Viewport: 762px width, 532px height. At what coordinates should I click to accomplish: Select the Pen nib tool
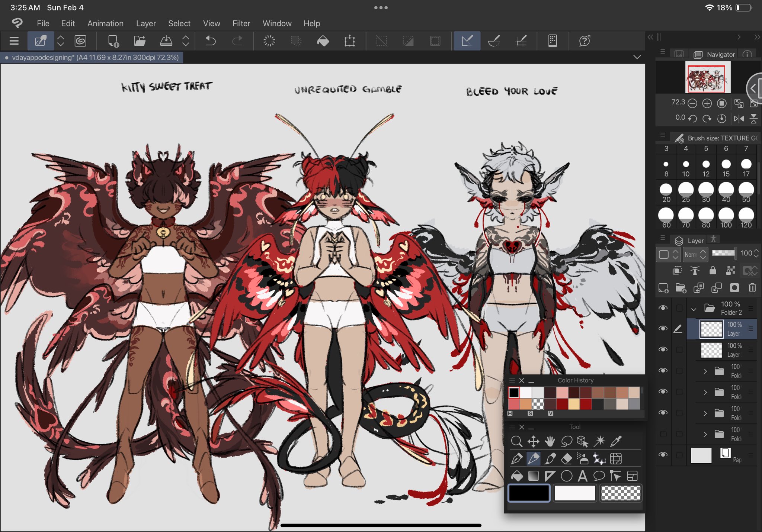516,459
